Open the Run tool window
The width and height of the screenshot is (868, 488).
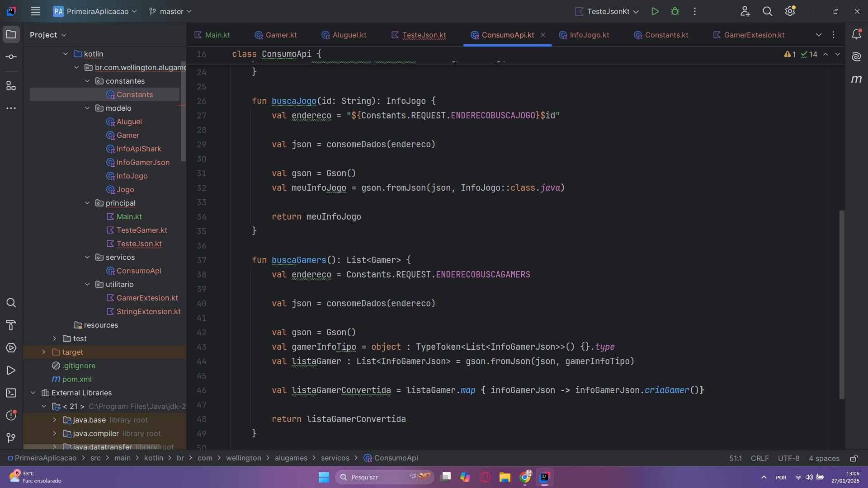(x=11, y=371)
